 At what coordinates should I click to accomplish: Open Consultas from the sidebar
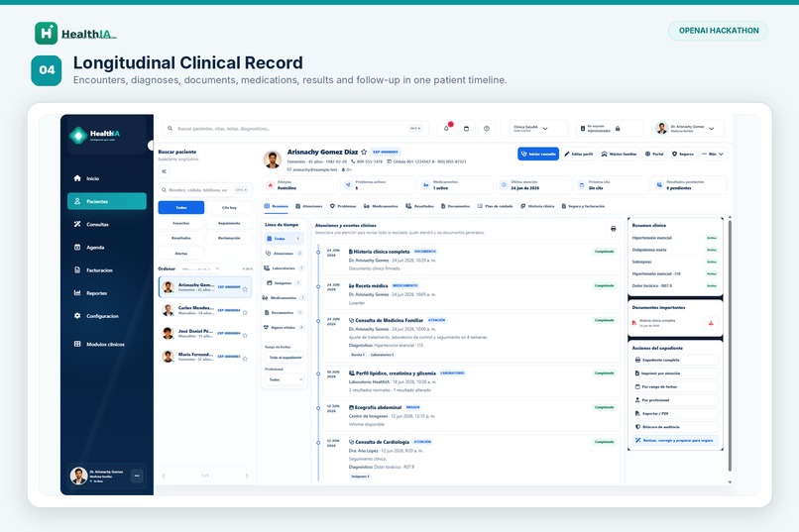click(x=106, y=224)
